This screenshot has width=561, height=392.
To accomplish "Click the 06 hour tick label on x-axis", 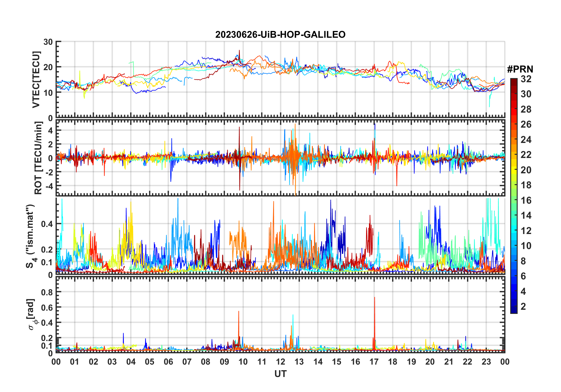I will pyautogui.click(x=168, y=362).
